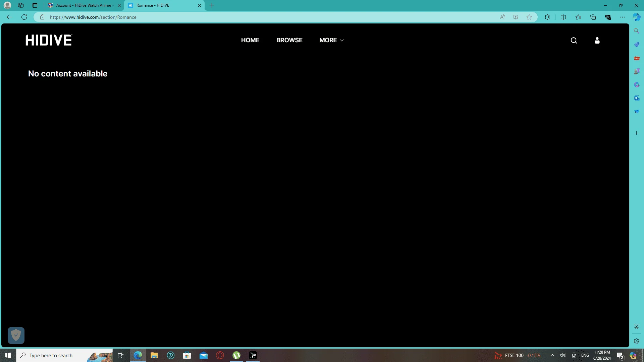
Task: Open uTorrent from the taskbar
Action: click(236, 355)
